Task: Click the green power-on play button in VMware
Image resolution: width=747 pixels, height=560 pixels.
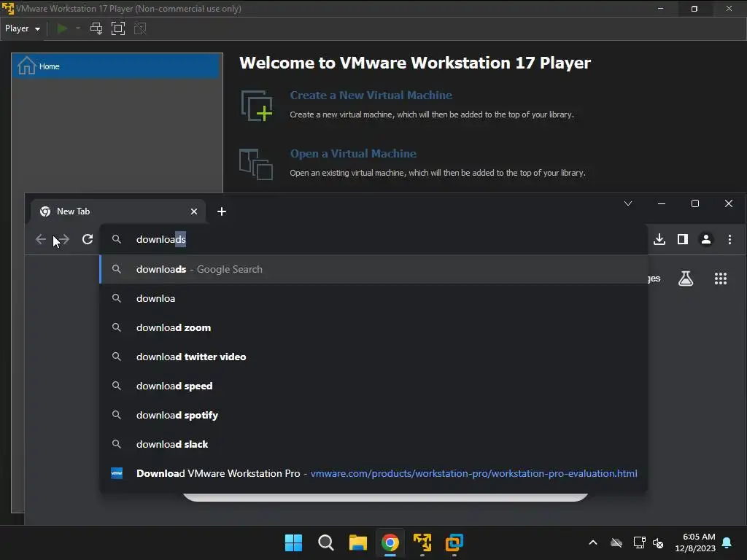Action: pos(62,28)
